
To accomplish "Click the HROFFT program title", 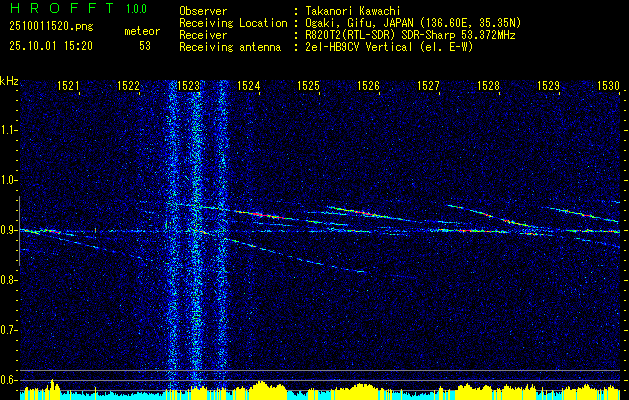I will click(x=62, y=8).
